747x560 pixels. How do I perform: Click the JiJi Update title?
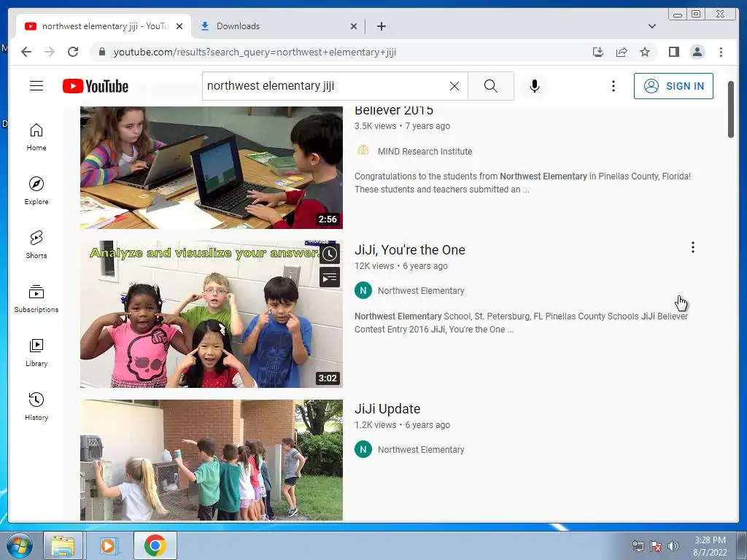pyautogui.click(x=387, y=408)
